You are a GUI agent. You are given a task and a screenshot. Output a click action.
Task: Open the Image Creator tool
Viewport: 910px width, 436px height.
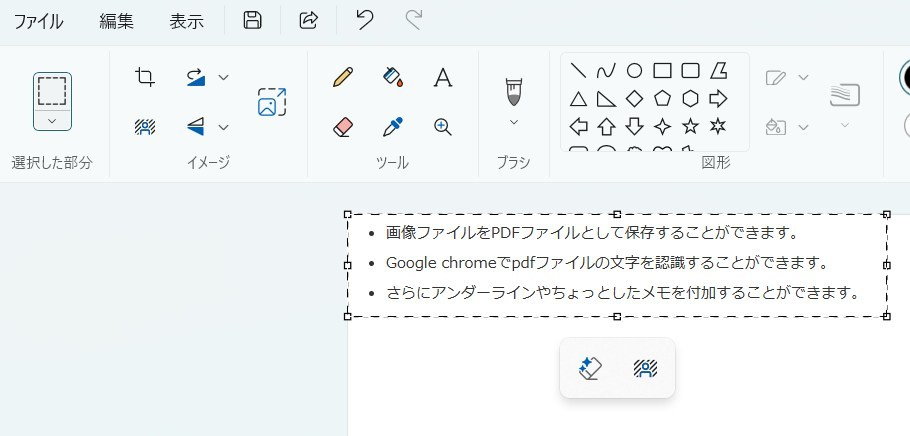click(272, 102)
